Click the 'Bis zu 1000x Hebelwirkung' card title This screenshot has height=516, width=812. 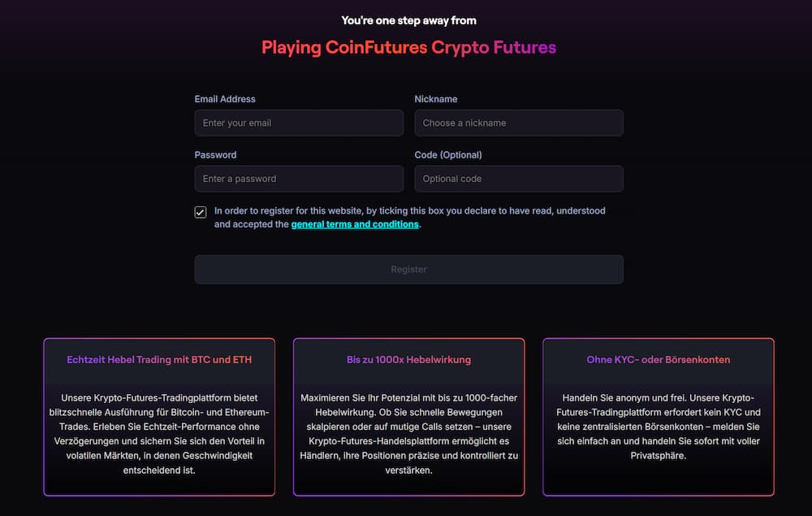[x=408, y=359]
